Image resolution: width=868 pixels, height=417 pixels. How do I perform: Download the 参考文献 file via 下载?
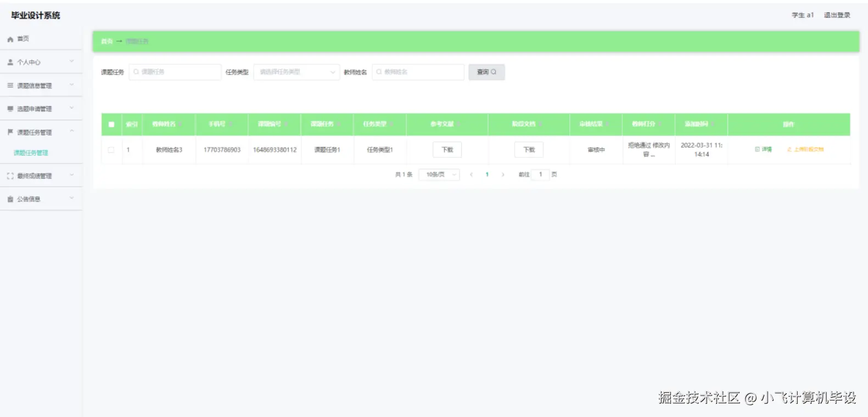pyautogui.click(x=447, y=150)
